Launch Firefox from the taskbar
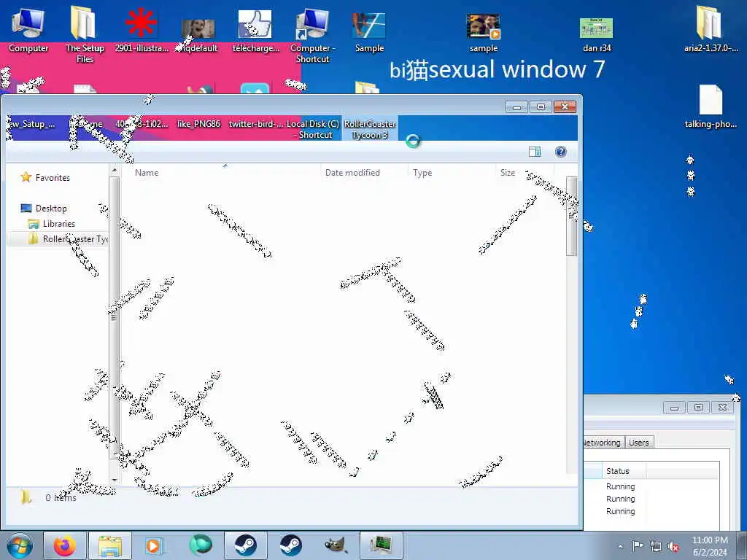747x560 pixels. pos(65,545)
